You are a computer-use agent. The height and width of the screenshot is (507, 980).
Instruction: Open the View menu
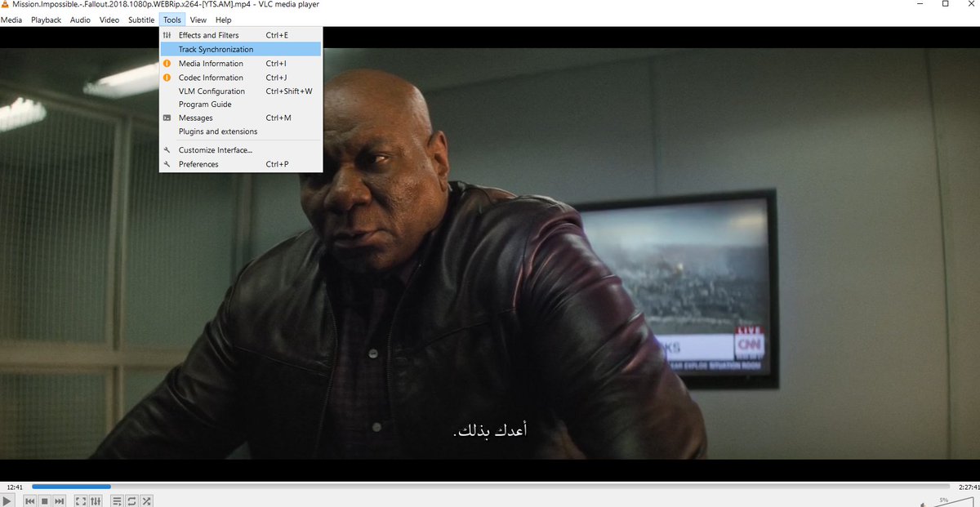198,20
